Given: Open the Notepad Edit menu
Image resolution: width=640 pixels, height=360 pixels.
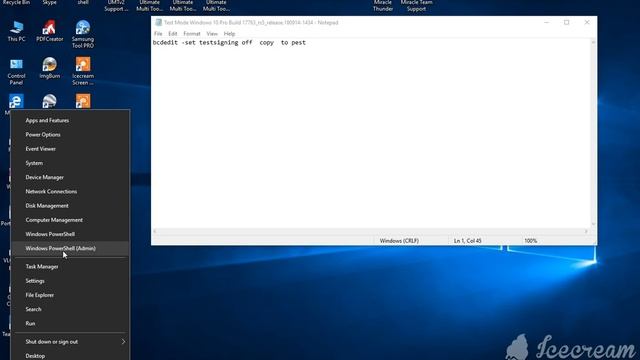Looking at the screenshot, I should [x=173, y=33].
